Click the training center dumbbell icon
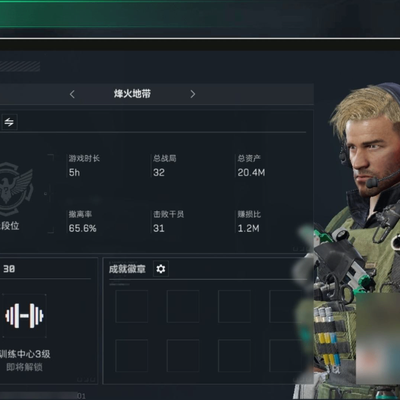400x400 pixels. click(24, 316)
